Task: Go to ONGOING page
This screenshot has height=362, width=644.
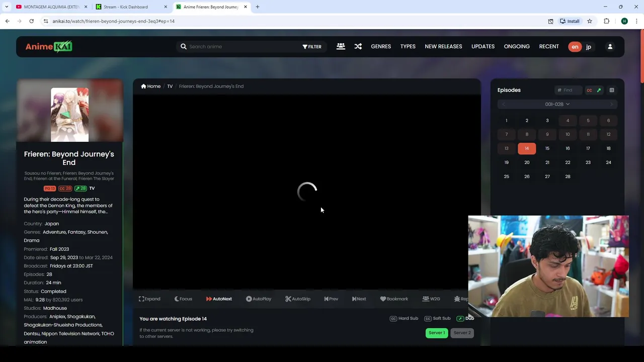Action: pos(517,46)
